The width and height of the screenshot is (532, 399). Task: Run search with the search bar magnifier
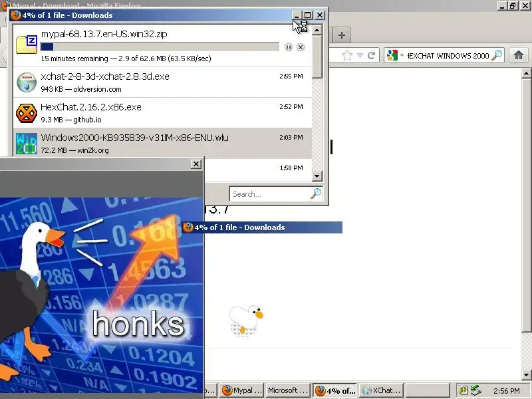coord(497,55)
